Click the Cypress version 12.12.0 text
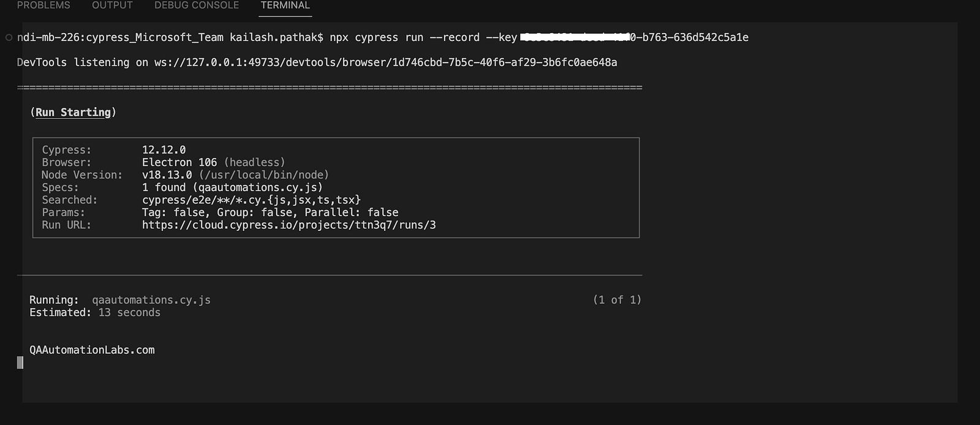980x425 pixels. pyautogui.click(x=164, y=150)
